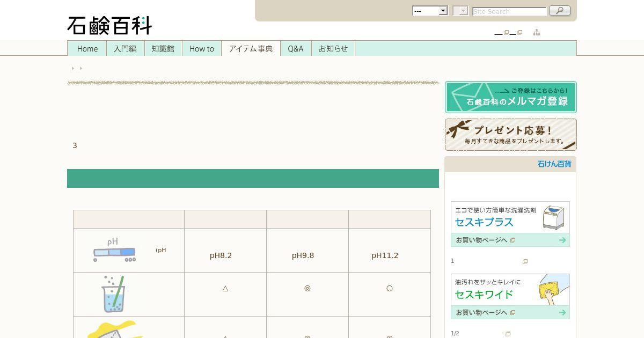Click the ◎ symbol in beaker row
This screenshot has height=338, width=644.
click(308, 288)
